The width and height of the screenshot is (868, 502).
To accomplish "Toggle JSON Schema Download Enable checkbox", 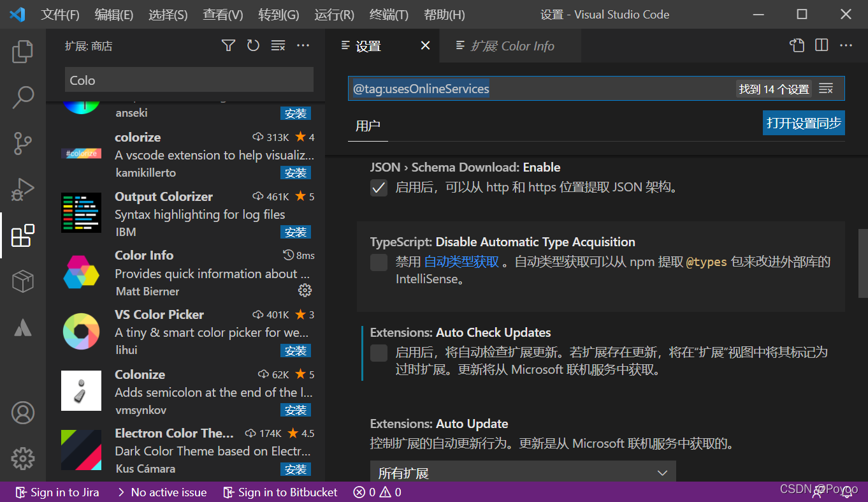I will pyautogui.click(x=379, y=188).
